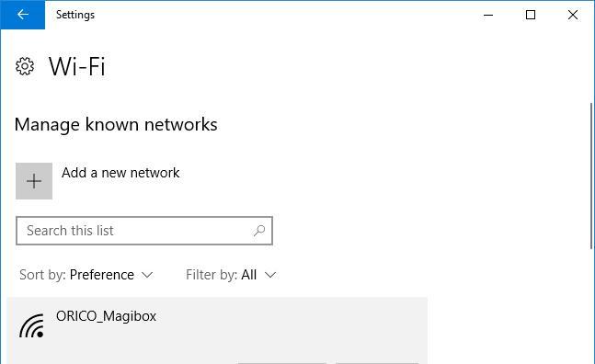
Task: Click the Settings title text
Action: (x=75, y=15)
